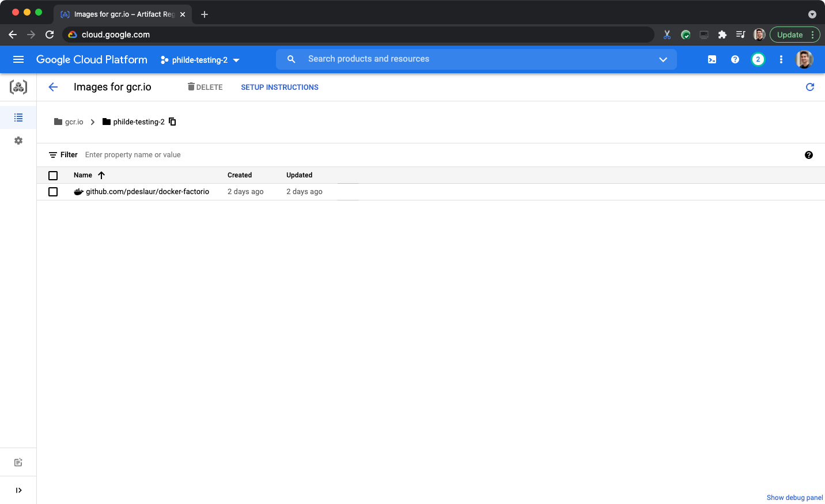Screen dimensions: 825x504
Task: Sort by the Created column
Action: pos(240,175)
